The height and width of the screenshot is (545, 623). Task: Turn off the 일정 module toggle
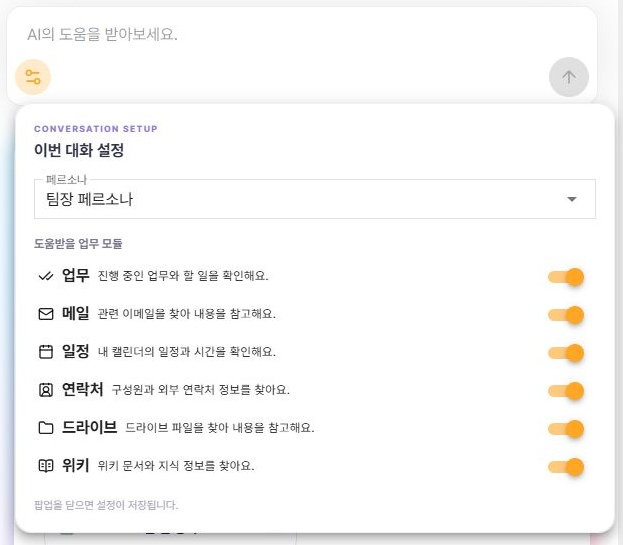(566, 353)
